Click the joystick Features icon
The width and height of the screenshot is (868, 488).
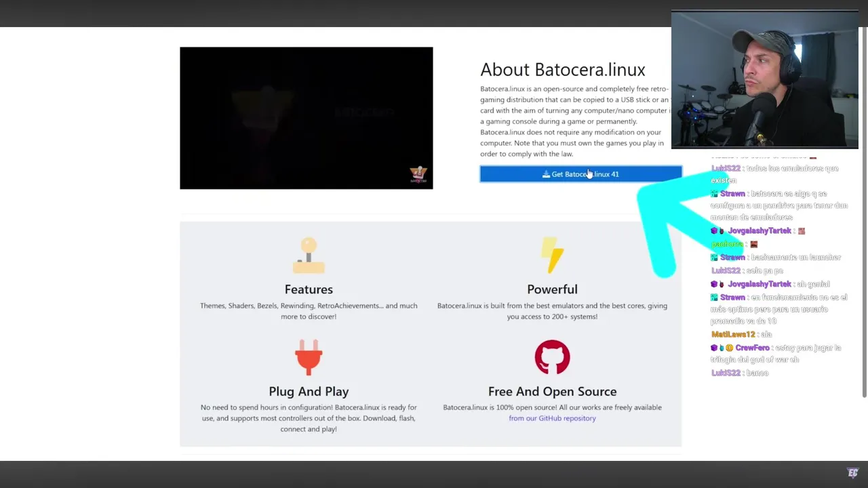tap(309, 256)
